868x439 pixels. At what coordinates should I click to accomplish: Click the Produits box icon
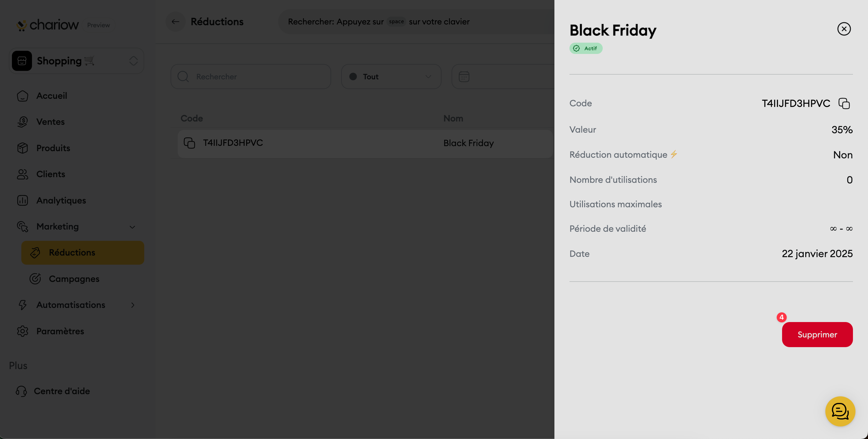23,148
